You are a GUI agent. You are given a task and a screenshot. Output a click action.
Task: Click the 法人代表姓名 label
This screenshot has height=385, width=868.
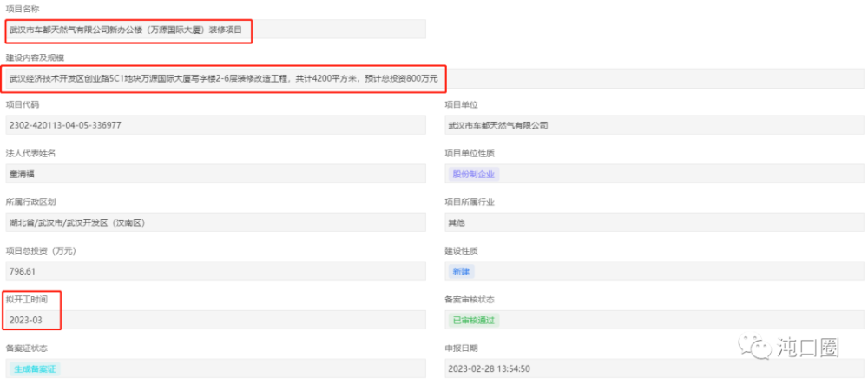(30, 154)
